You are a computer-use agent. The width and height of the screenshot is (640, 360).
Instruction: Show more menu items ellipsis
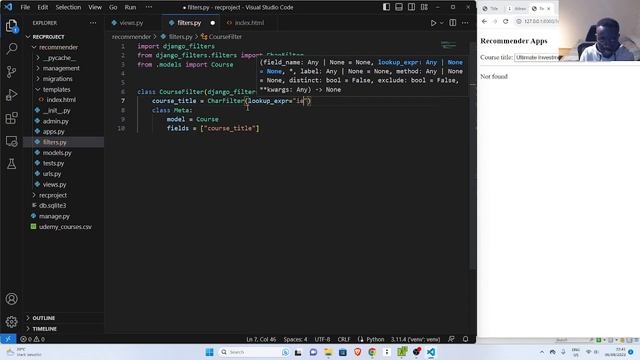pos(149,7)
